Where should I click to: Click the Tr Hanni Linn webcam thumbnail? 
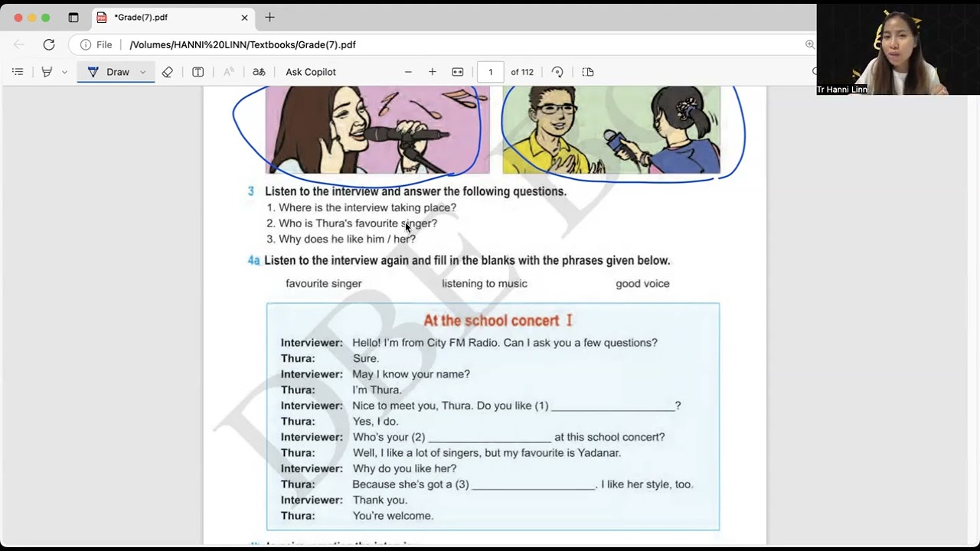point(898,49)
